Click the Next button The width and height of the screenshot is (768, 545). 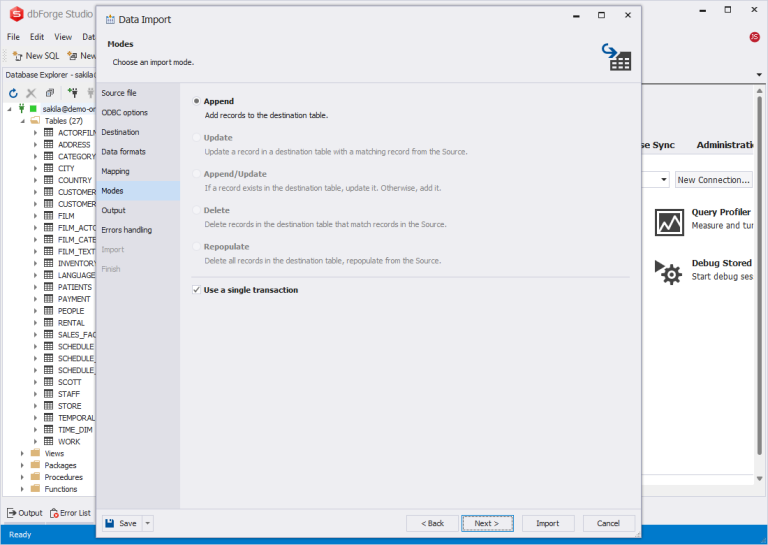(x=487, y=523)
